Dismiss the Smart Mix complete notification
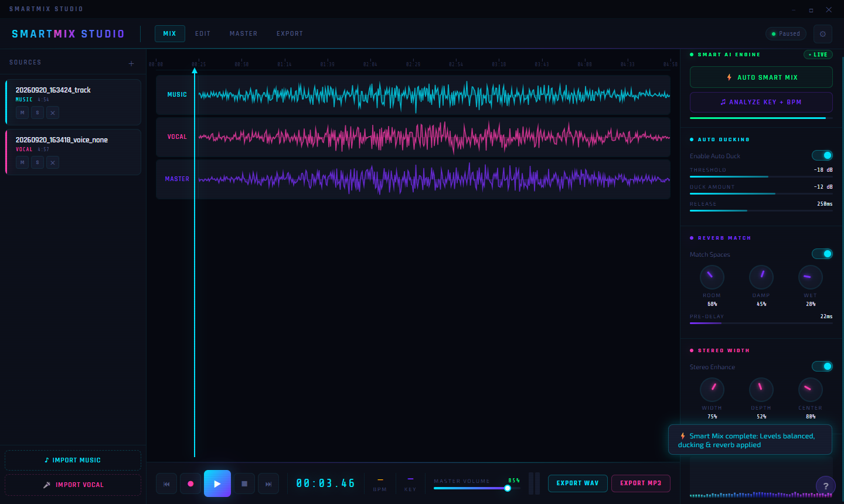 [x=750, y=440]
